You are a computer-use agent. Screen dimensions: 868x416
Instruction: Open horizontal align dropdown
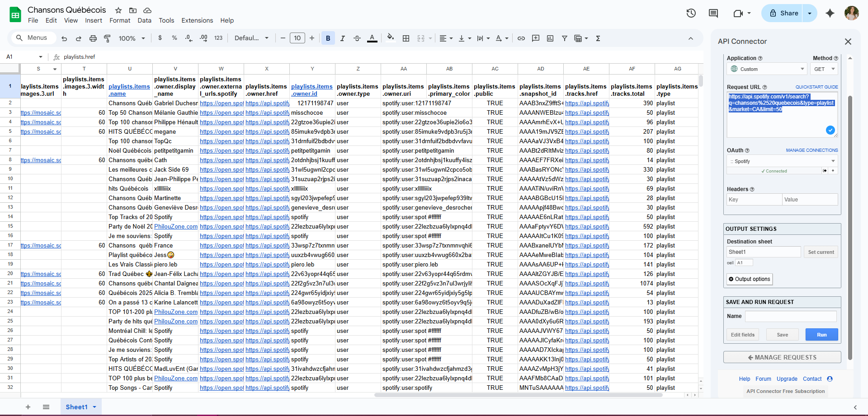[446, 38]
